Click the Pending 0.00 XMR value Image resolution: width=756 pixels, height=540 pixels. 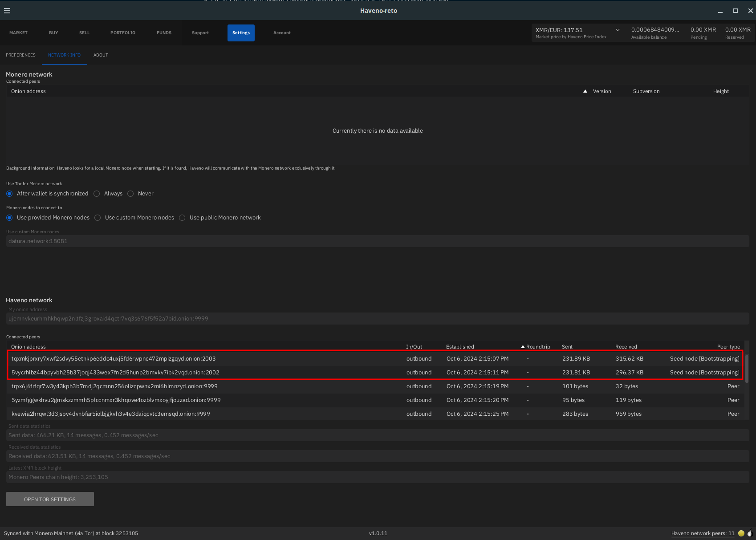tap(703, 30)
